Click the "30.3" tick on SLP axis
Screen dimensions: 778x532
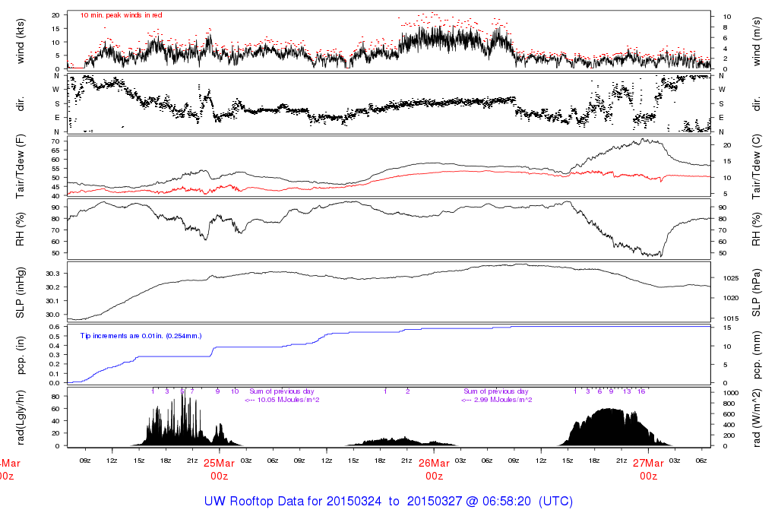point(53,274)
